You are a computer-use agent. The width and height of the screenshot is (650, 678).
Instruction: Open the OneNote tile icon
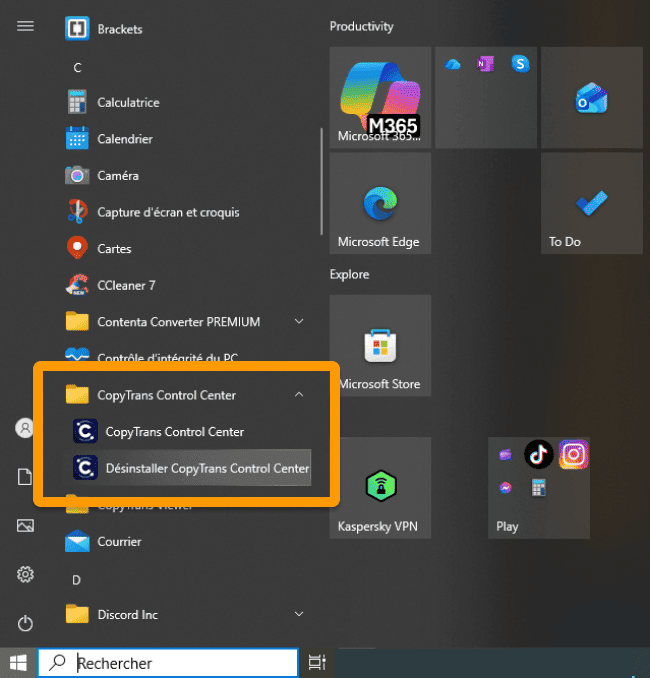[x=485, y=64]
